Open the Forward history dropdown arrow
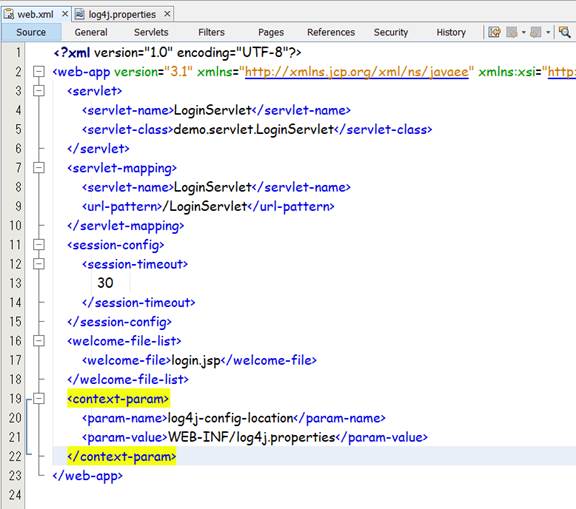Screen dimensions: 576x509 coord(548,32)
